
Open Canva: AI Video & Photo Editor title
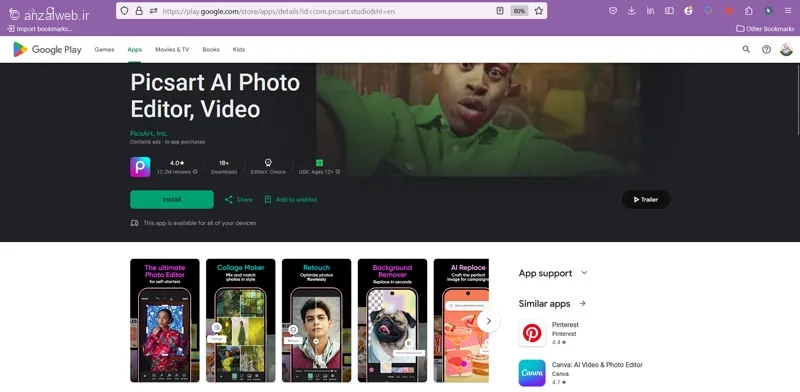click(x=597, y=365)
